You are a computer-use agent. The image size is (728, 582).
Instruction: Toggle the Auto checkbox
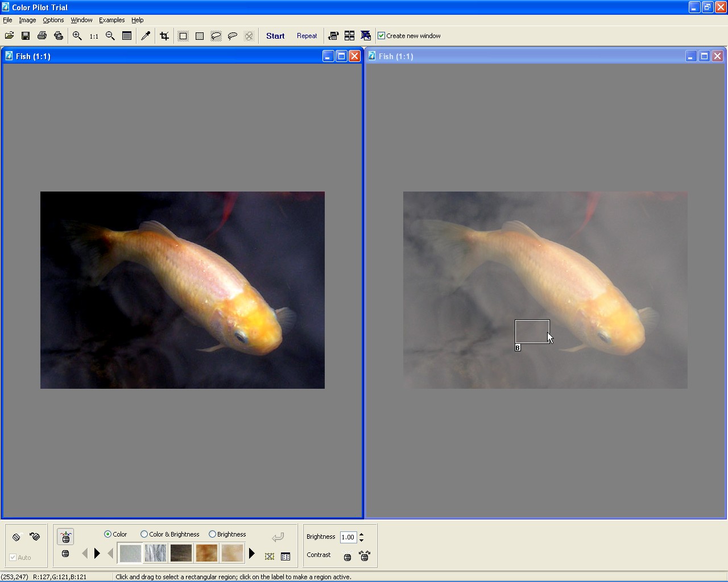click(13, 558)
